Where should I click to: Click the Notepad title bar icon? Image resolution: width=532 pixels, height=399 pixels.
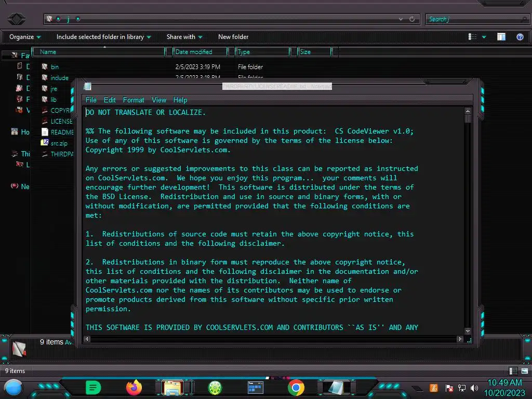(x=87, y=86)
